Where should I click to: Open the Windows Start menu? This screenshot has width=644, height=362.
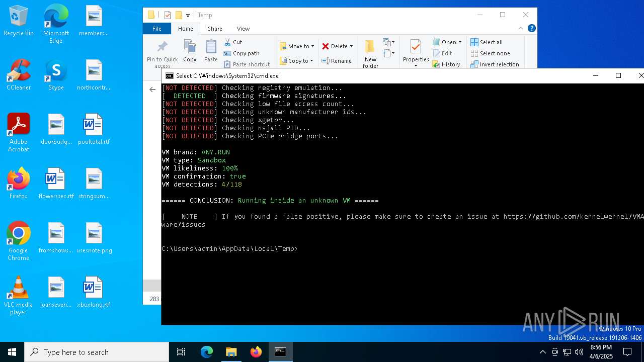[x=12, y=352]
